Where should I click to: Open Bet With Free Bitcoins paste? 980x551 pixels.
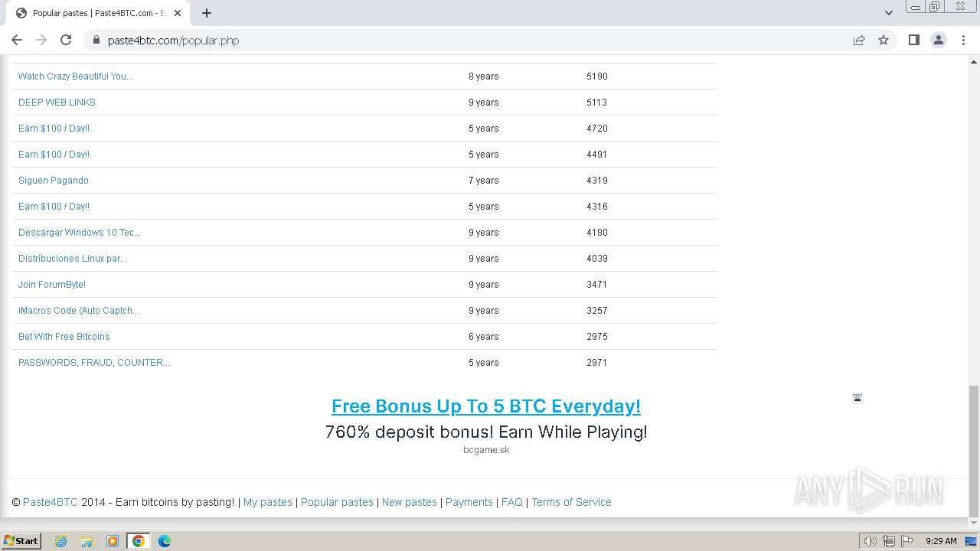pyautogui.click(x=64, y=337)
